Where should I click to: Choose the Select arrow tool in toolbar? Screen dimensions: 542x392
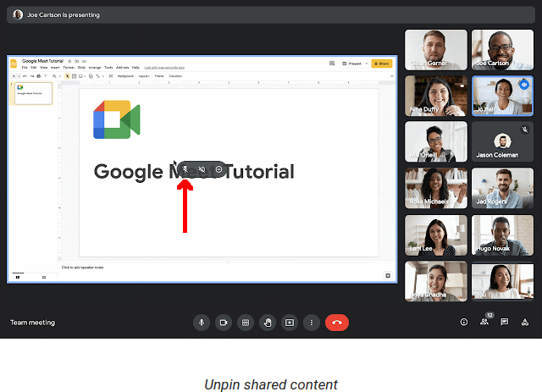click(x=68, y=76)
